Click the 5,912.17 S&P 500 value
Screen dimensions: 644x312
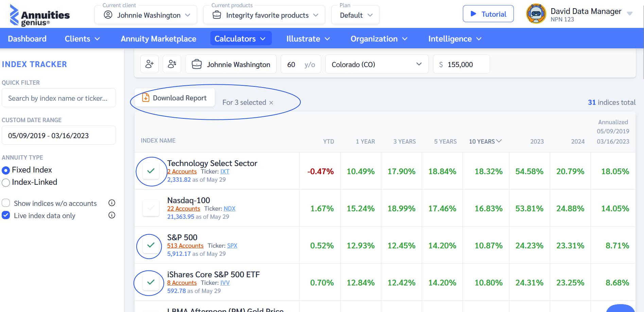(179, 254)
